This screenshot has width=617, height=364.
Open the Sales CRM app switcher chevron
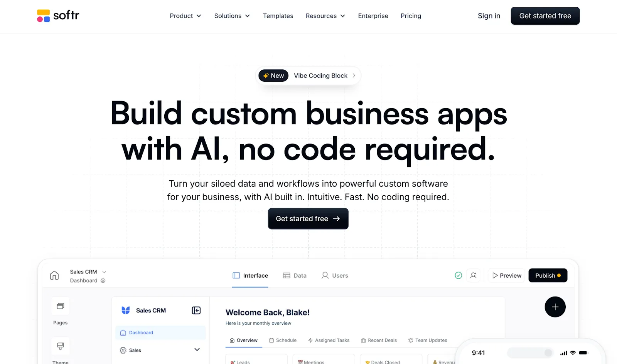[x=104, y=272]
